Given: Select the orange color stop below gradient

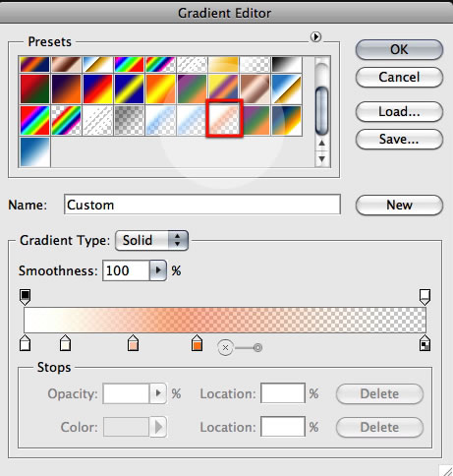Looking at the screenshot, I should [197, 343].
